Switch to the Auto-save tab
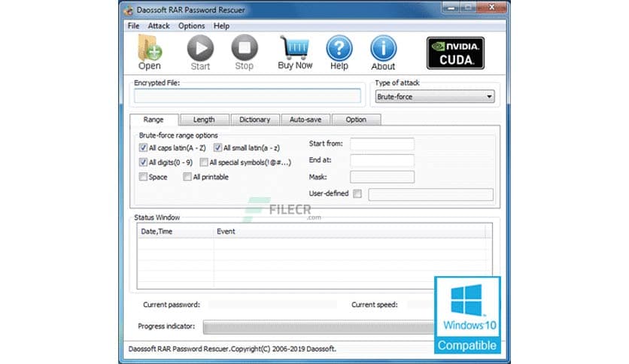This screenshot has height=364, width=629. click(305, 120)
